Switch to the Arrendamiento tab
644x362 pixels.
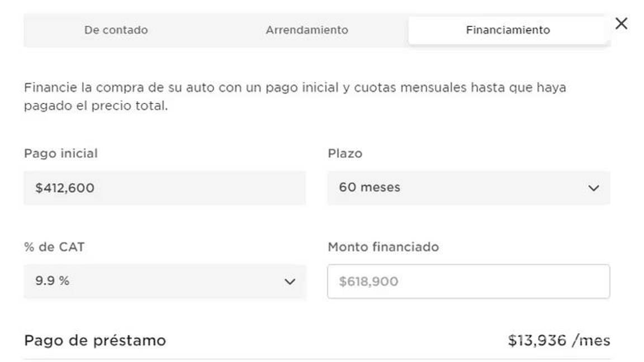click(306, 30)
